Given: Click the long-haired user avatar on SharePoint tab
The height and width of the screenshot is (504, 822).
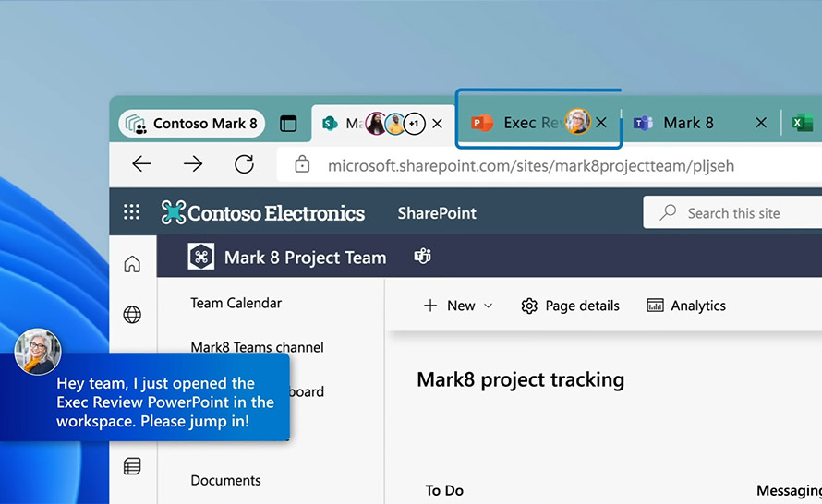Looking at the screenshot, I should click(376, 124).
